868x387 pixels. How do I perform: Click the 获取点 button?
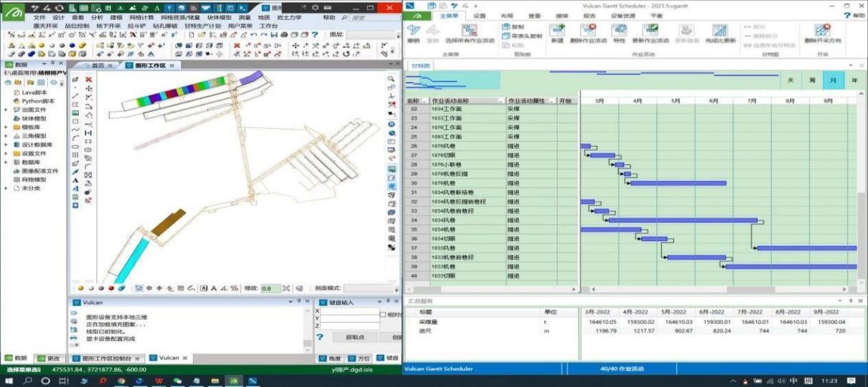[355, 337]
